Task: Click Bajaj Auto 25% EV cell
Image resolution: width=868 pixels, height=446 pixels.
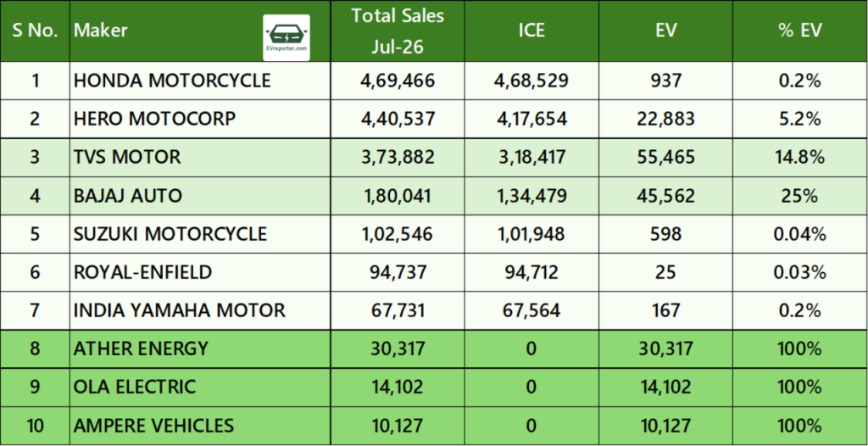Action: pyautogui.click(x=800, y=196)
